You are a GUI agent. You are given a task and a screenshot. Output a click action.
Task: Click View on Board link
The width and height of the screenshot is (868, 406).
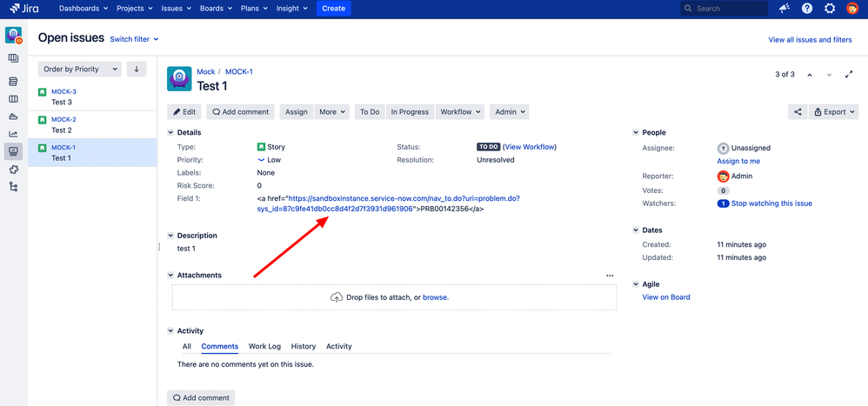[666, 297]
